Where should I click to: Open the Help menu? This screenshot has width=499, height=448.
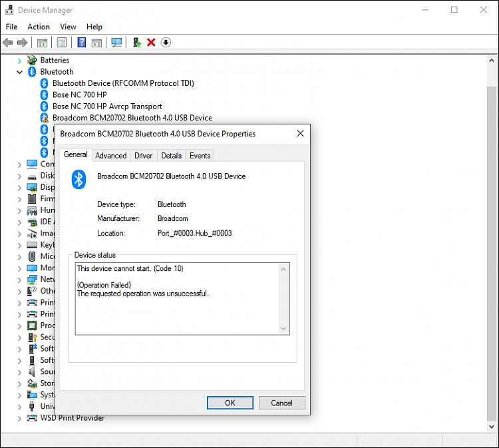(94, 27)
